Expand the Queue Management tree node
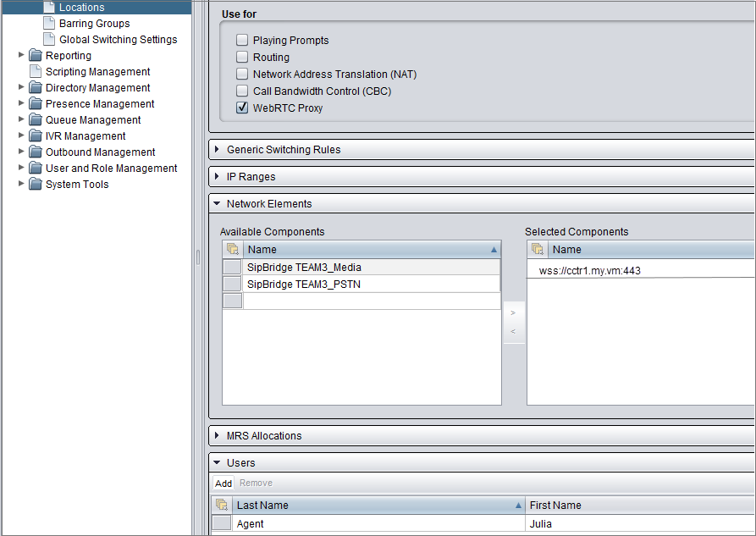 22,120
